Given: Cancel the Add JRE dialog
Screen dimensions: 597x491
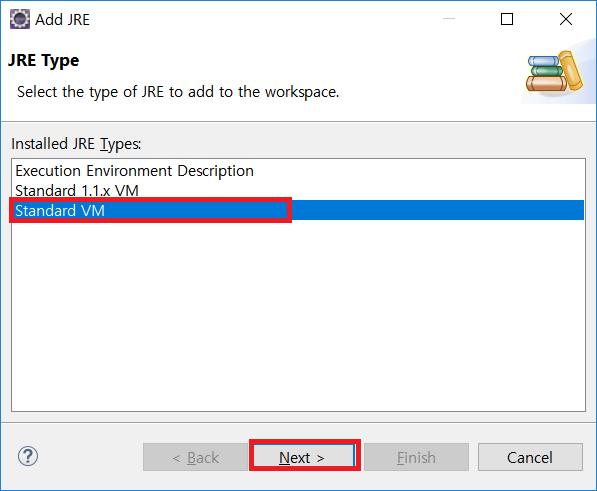Looking at the screenshot, I should [530, 457].
